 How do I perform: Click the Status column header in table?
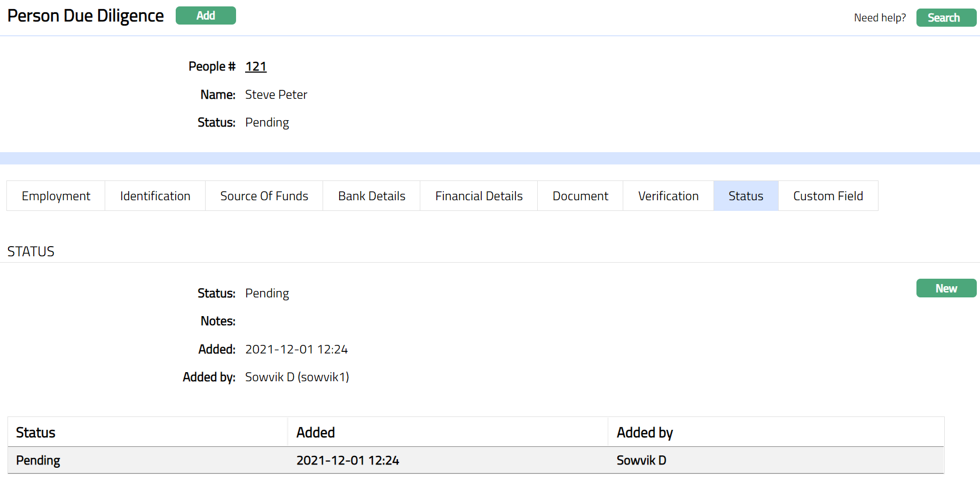pos(36,432)
